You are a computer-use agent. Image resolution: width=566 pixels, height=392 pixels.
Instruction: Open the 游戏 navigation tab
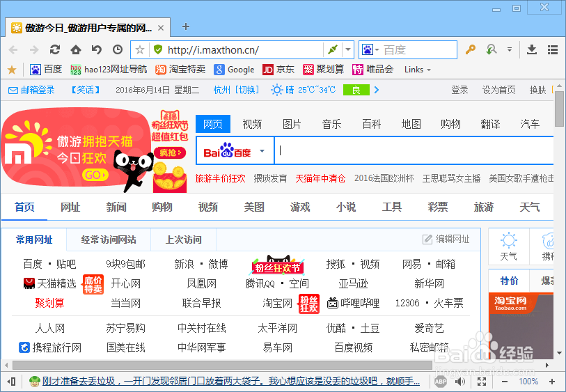point(300,207)
